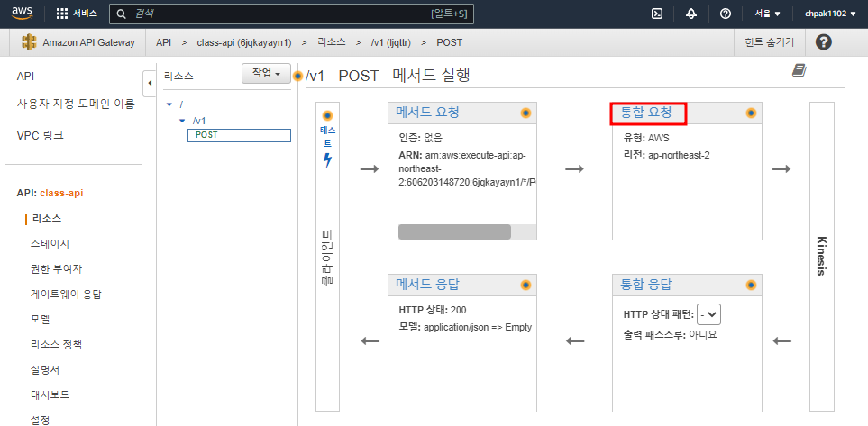868x426 pixels.
Task: Click the 테스트 link
Action: (327, 137)
